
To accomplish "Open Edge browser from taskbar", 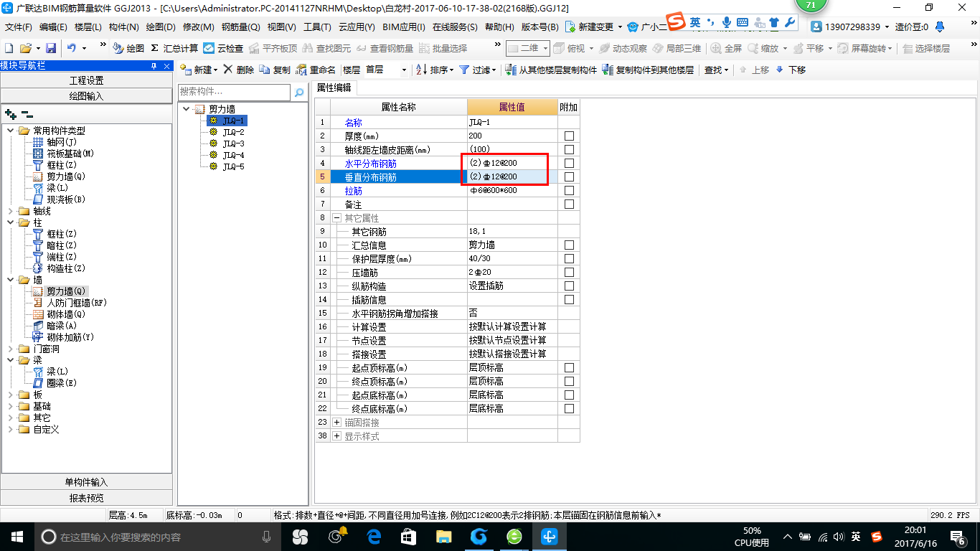I will pos(374,537).
